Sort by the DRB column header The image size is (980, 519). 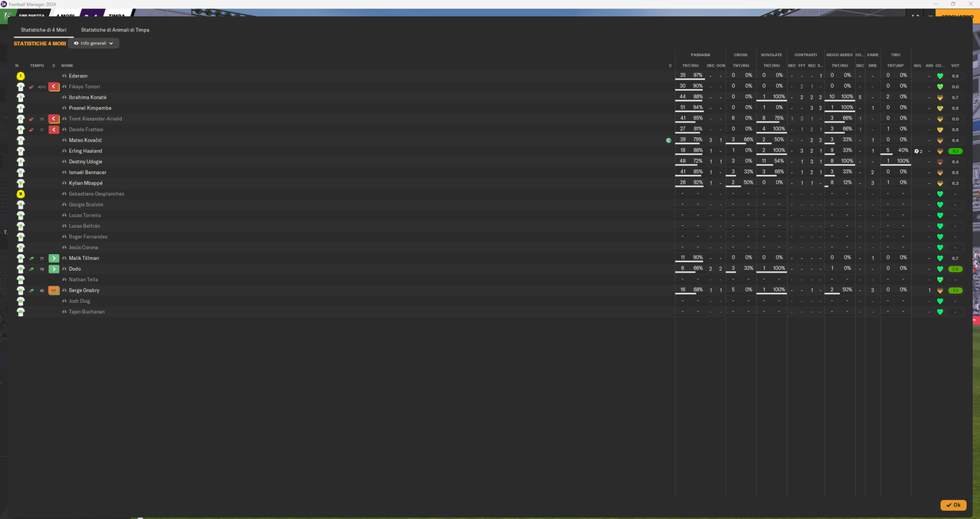872,65
